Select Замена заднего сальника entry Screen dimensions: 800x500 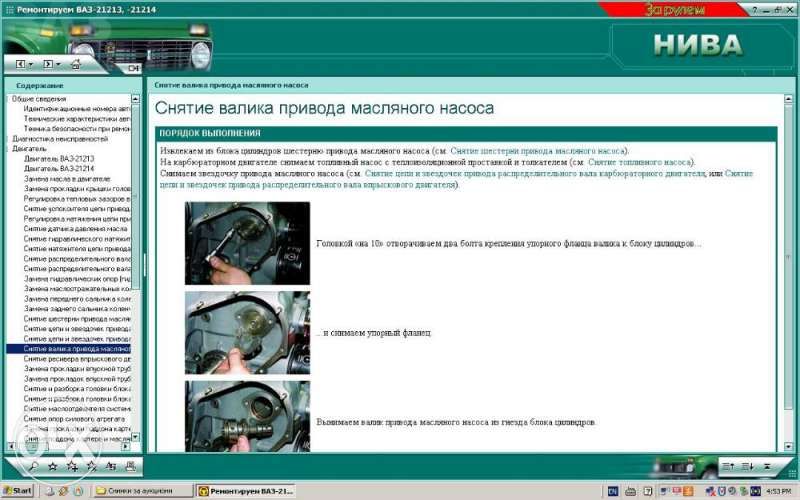coord(77,309)
